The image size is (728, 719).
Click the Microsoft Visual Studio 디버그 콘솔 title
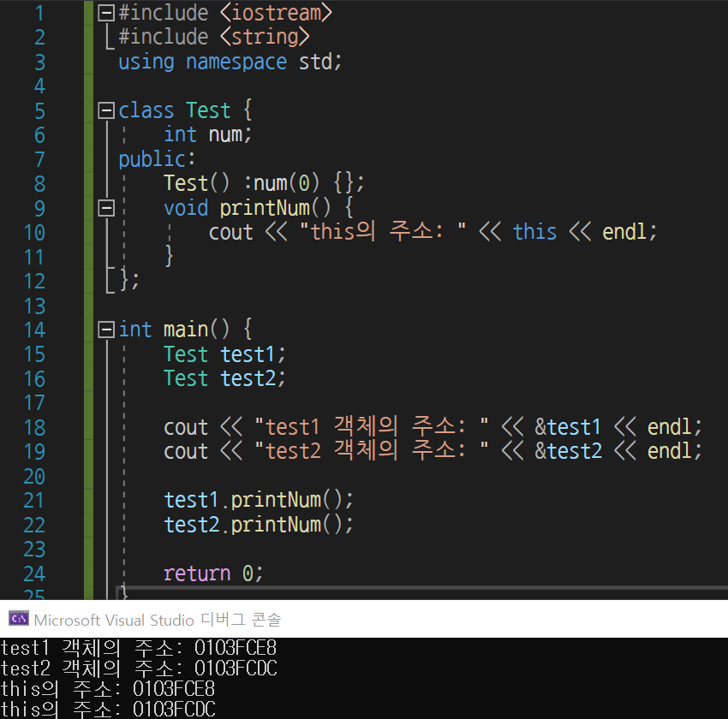(158, 620)
